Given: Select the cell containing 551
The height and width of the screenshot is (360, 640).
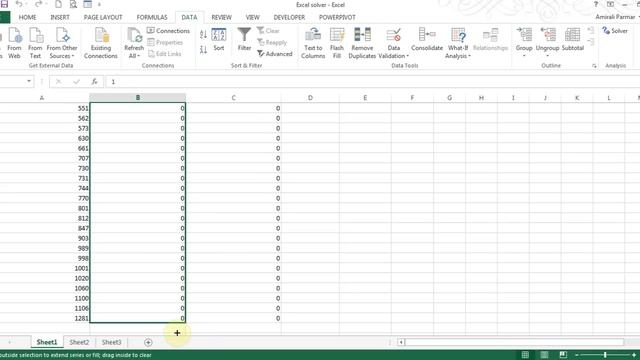Looking at the screenshot, I should click(45, 108).
